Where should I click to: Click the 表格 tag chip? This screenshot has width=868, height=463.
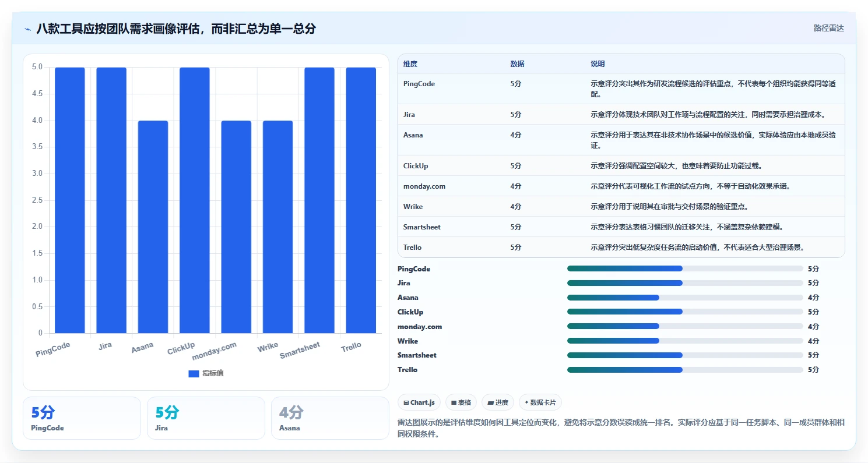pos(461,402)
